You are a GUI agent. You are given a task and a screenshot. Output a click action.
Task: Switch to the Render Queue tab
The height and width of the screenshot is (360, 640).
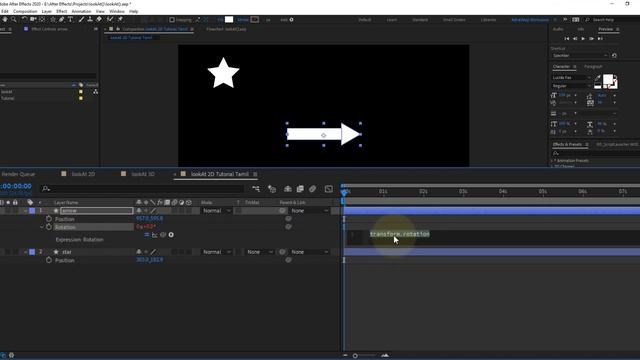click(x=18, y=174)
